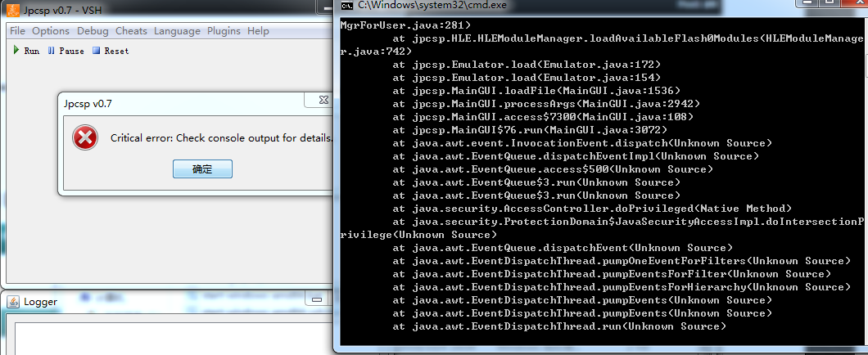This screenshot has height=355, width=868.
Task: Open the File menu in Jpcsp
Action: click(x=17, y=31)
